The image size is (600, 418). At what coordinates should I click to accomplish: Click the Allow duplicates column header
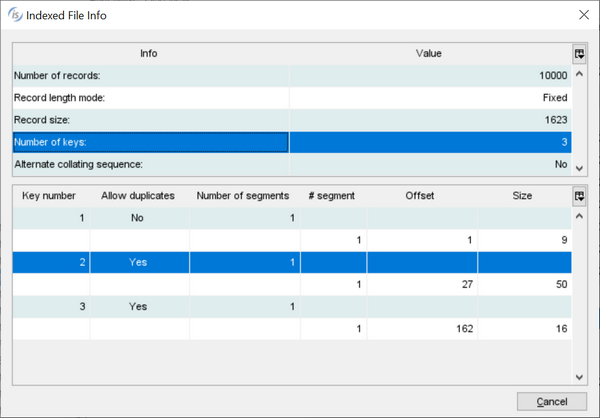(139, 196)
